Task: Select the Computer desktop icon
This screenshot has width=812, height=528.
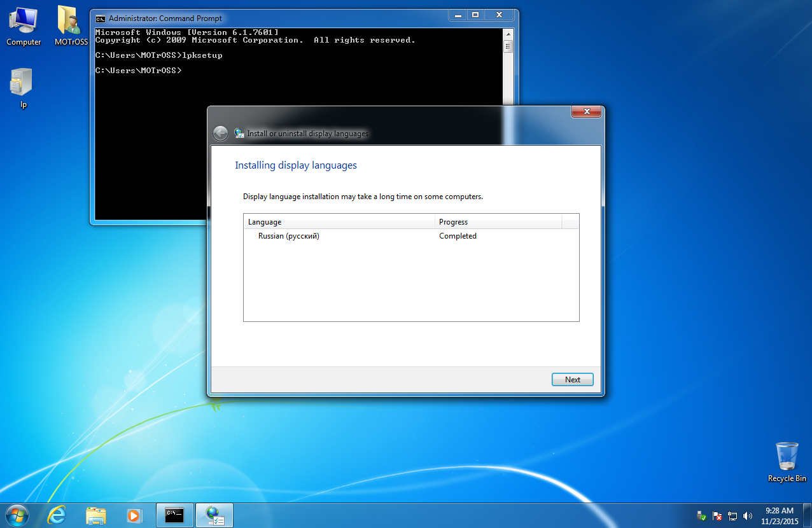Action: [24, 27]
